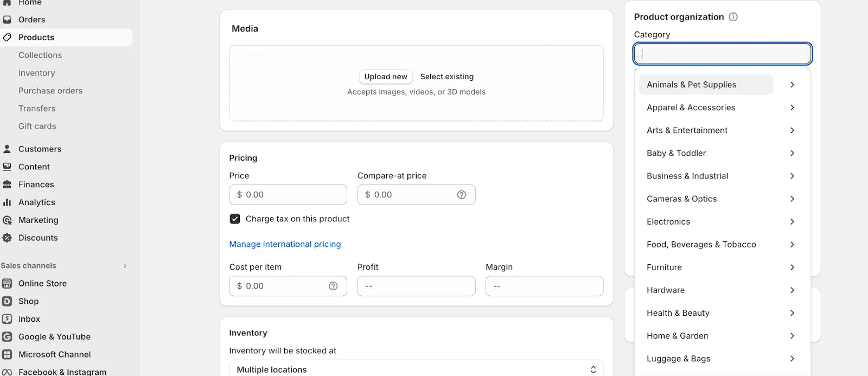Open Collections in the sidebar
This screenshot has width=868, height=376.
coord(40,55)
